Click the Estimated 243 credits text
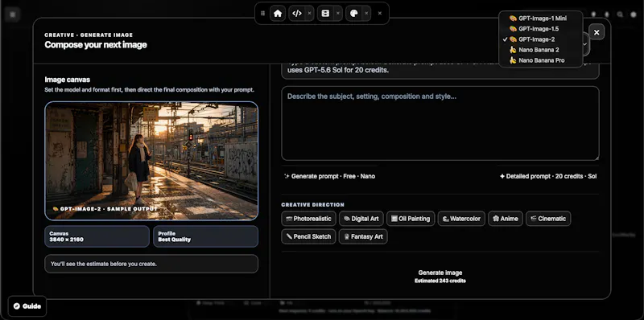Screen dimensions: 644x320 click(x=440, y=281)
